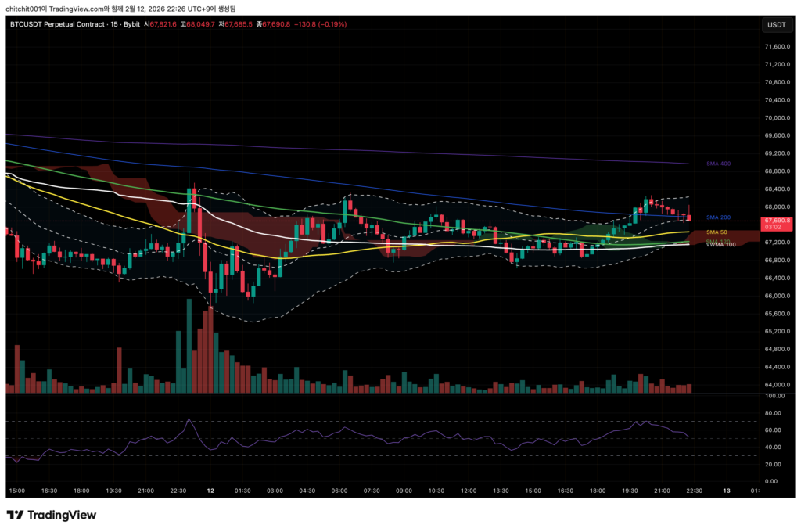Screen dimensions: 801x532
Task: Click the white VWMA 100 label
Action: (720, 245)
